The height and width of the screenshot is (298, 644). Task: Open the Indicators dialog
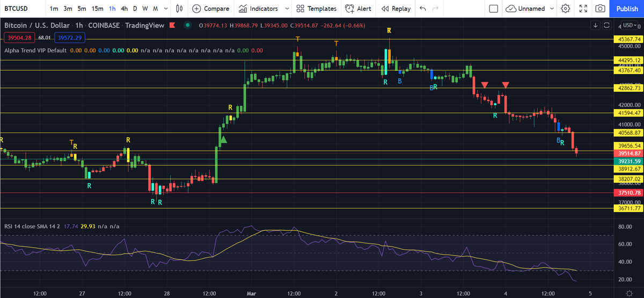259,9
